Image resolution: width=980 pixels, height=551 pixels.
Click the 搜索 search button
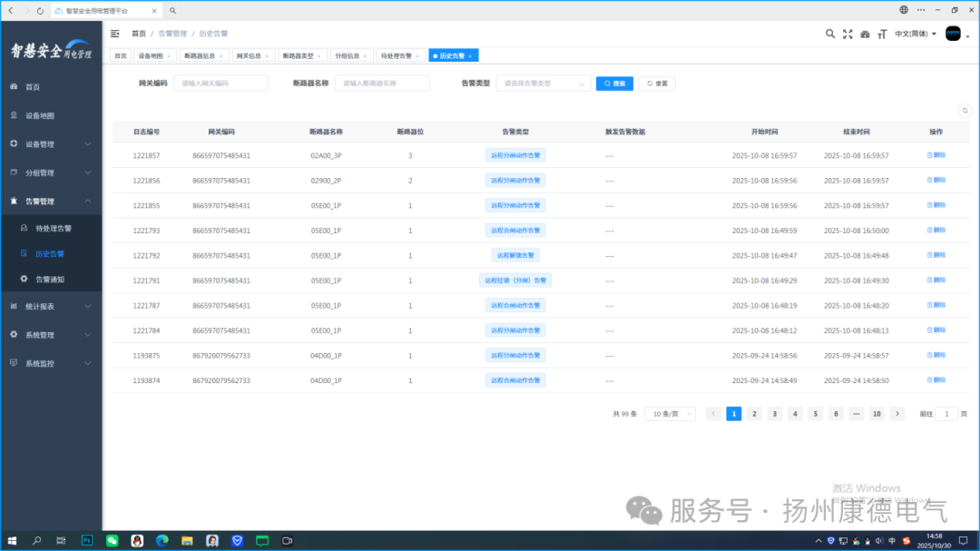(x=614, y=83)
